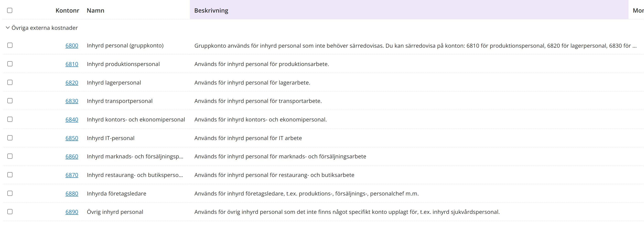Open account link 6800
644x234 pixels.
point(72,46)
